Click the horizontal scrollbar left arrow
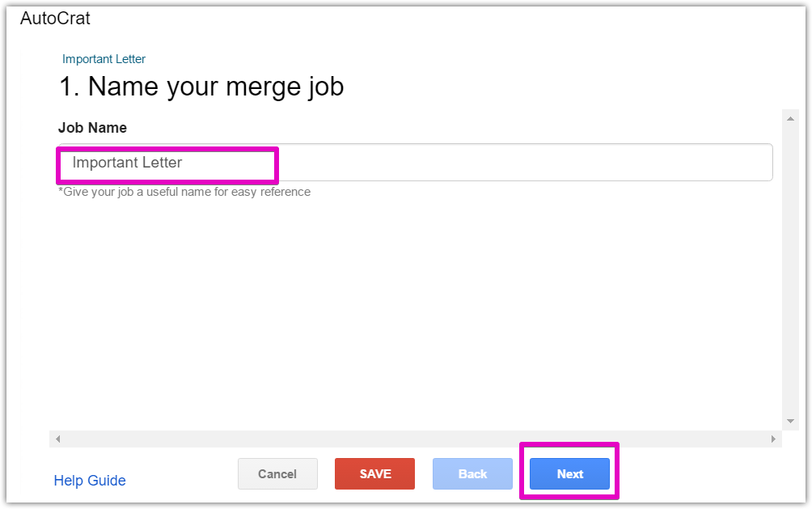The height and width of the screenshot is (509, 812). coord(57,439)
